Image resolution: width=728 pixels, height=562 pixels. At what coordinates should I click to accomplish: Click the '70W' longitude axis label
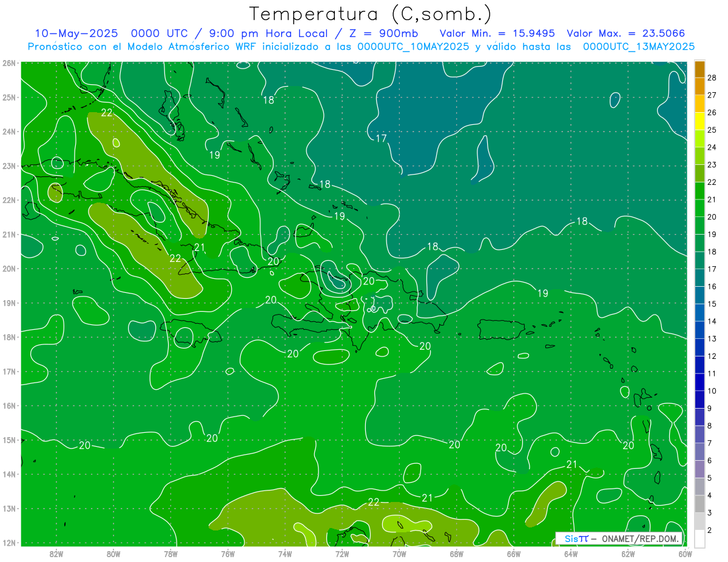click(x=399, y=554)
